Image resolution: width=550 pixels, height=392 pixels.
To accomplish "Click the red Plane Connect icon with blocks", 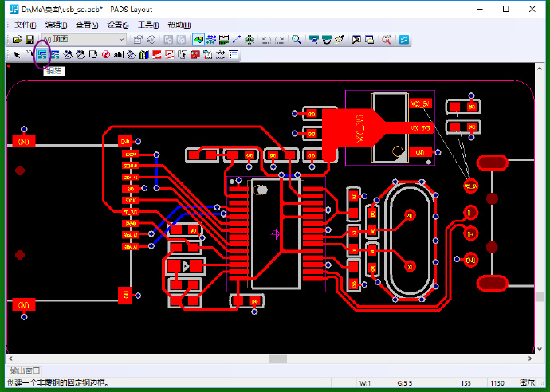I will tap(195, 55).
